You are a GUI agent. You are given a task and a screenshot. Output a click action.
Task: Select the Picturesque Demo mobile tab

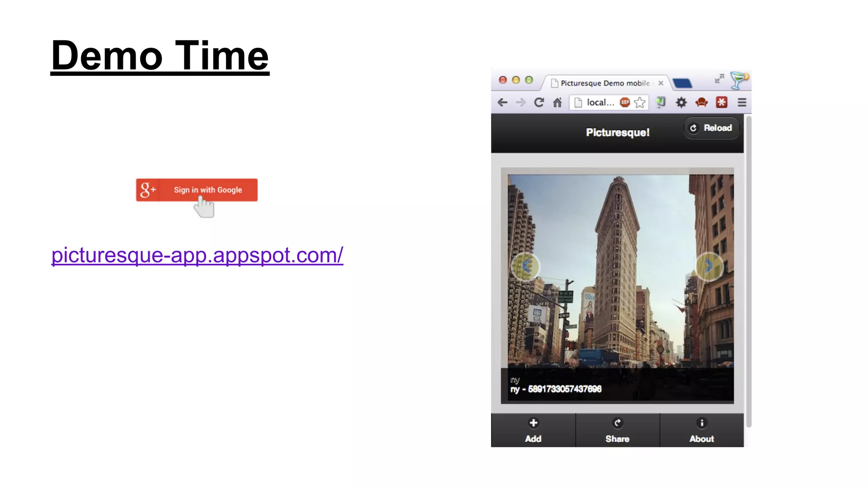[605, 83]
